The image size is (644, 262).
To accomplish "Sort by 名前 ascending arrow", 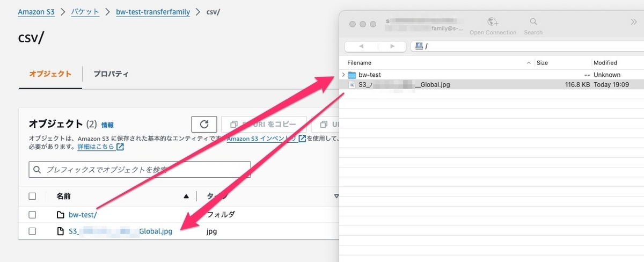I will (x=186, y=196).
